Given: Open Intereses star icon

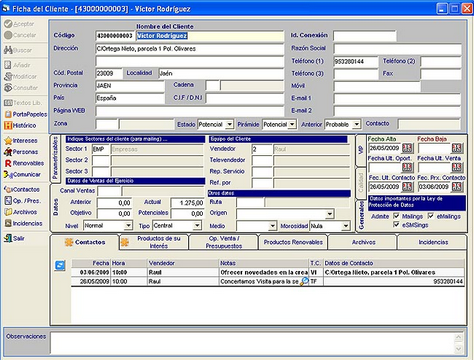Looking at the screenshot, I should (x=8, y=141).
